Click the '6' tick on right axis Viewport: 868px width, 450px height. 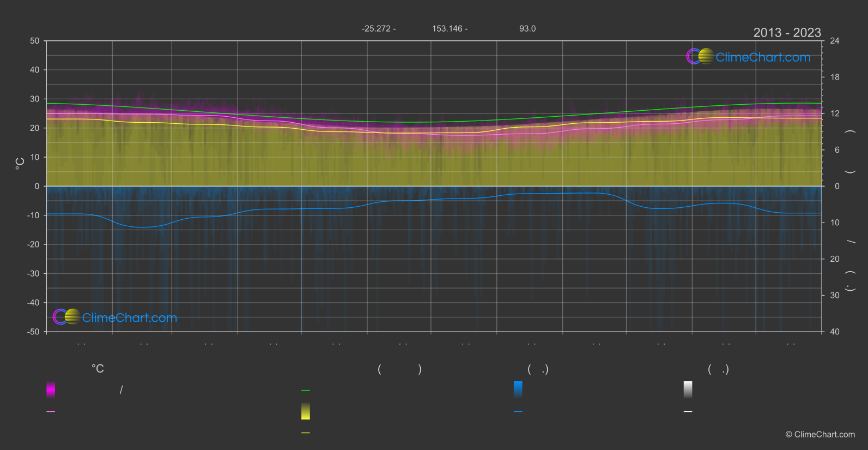pyautogui.click(x=837, y=150)
